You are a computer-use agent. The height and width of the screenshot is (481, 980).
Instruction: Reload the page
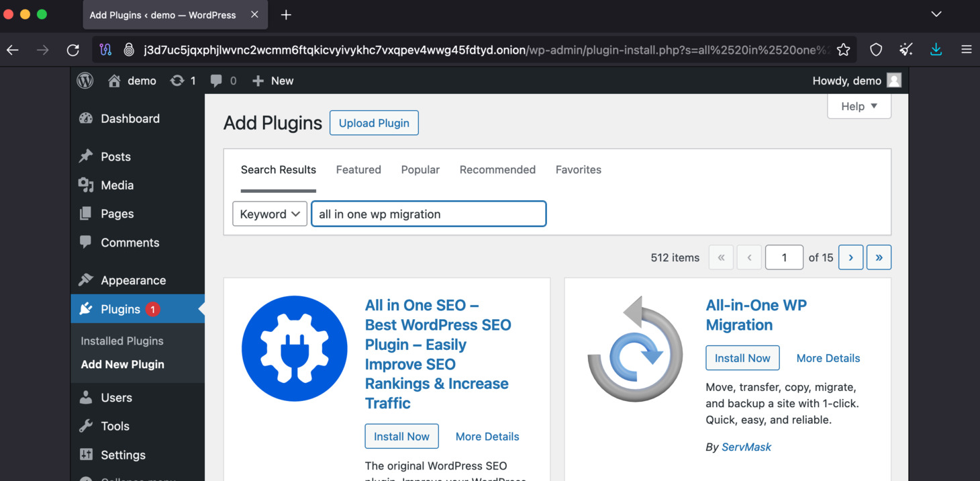73,50
